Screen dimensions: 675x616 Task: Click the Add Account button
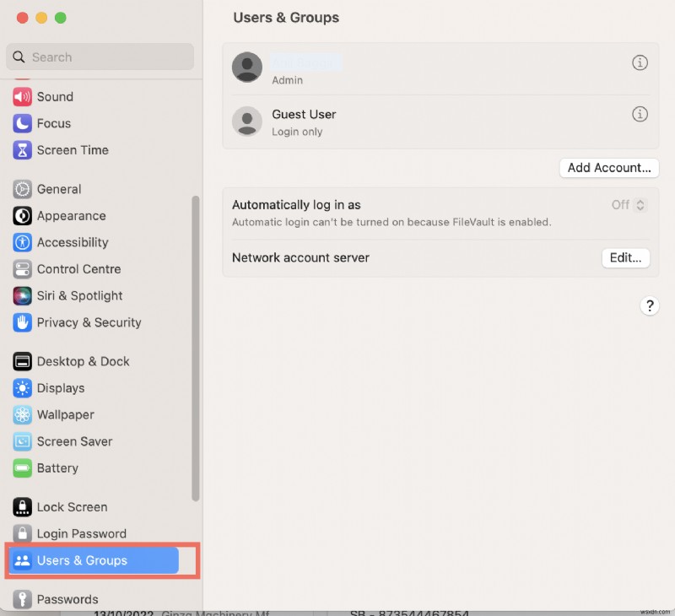coord(609,167)
